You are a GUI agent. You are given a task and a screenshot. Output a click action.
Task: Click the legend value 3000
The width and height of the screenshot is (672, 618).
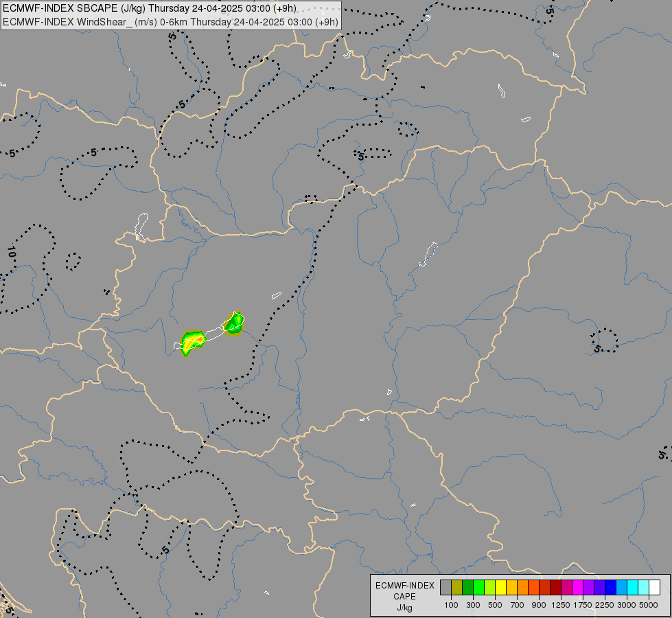point(627,605)
